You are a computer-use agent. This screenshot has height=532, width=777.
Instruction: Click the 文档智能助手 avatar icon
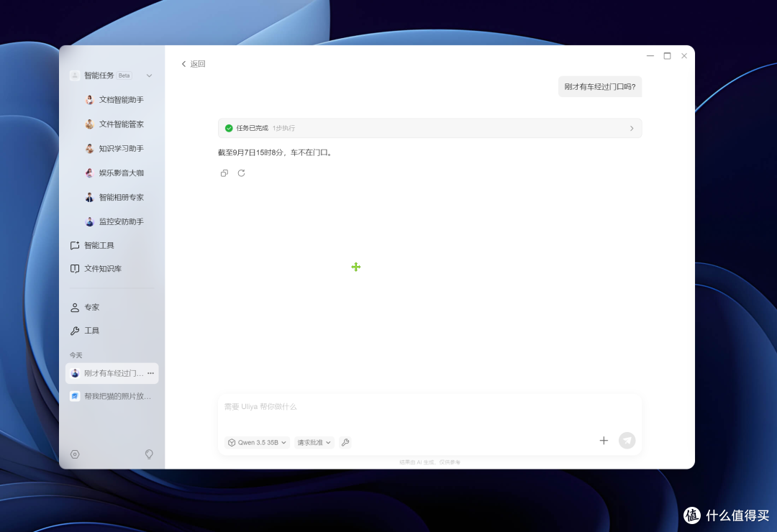[x=89, y=99]
